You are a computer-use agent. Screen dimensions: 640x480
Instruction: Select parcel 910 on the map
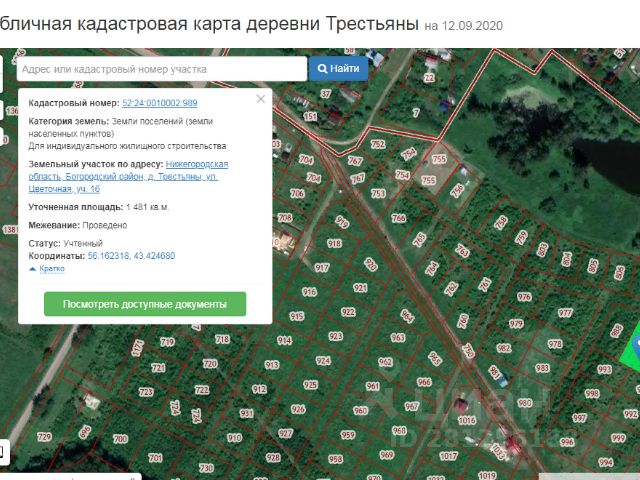tap(234, 438)
